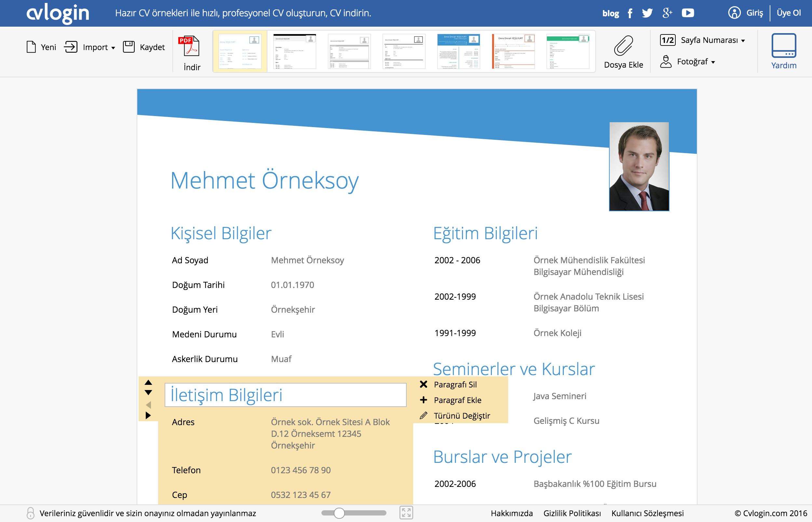The height and width of the screenshot is (522, 812).
Task: Click the X icon beside Paragrafı Sil
Action: (423, 385)
